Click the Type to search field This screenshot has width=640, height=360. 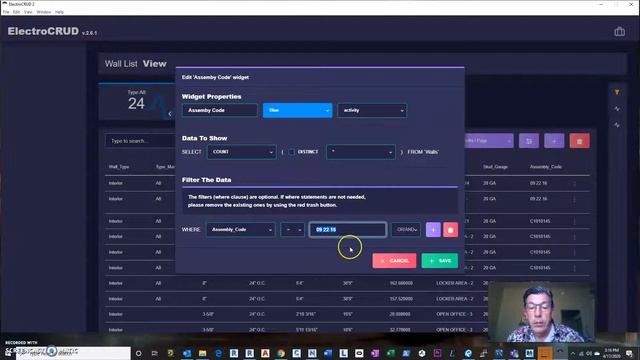(140, 141)
